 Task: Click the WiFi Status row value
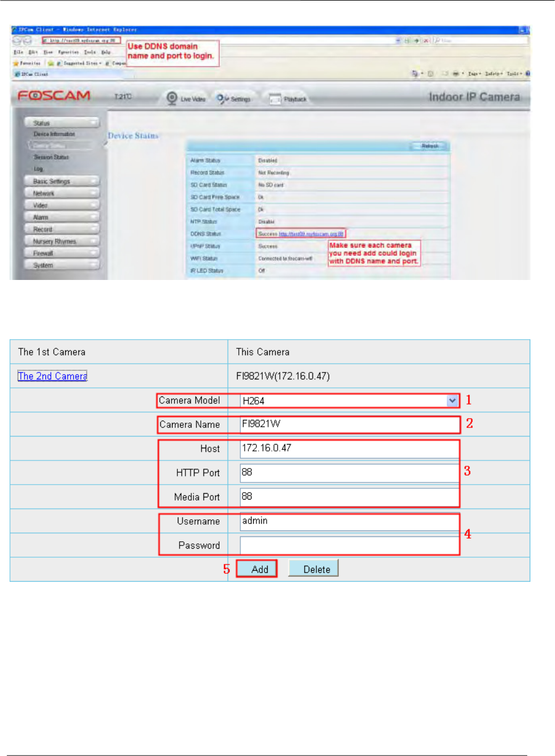[285, 259]
